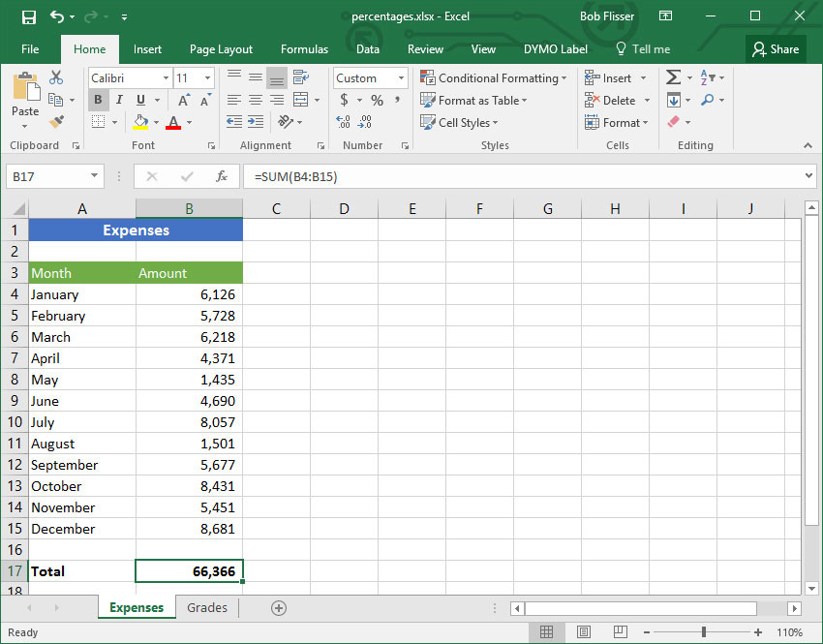823x644 pixels.
Task: Switch to the Page Layout tab
Action: pyautogui.click(x=221, y=49)
